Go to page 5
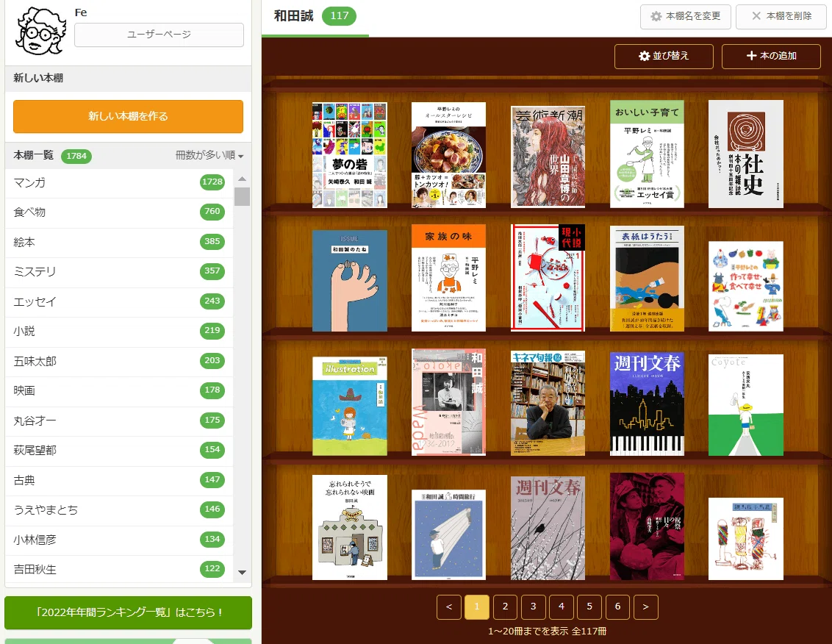832x644 pixels. [589, 607]
